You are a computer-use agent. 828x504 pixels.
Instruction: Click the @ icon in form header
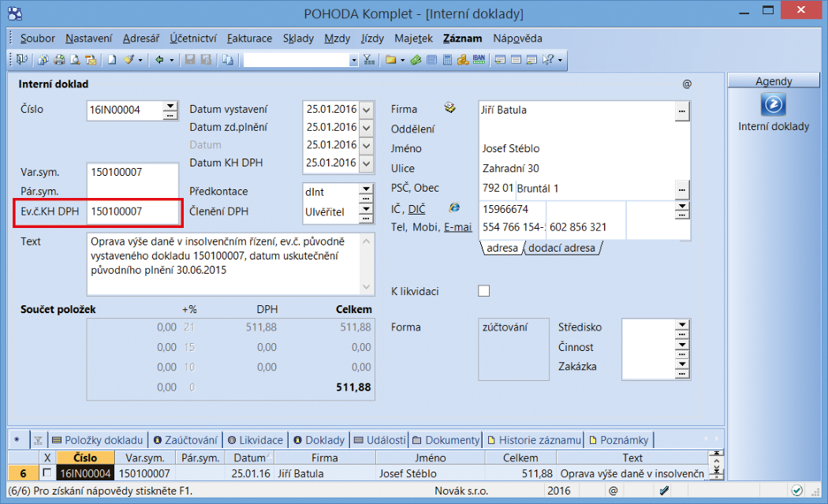(x=687, y=84)
